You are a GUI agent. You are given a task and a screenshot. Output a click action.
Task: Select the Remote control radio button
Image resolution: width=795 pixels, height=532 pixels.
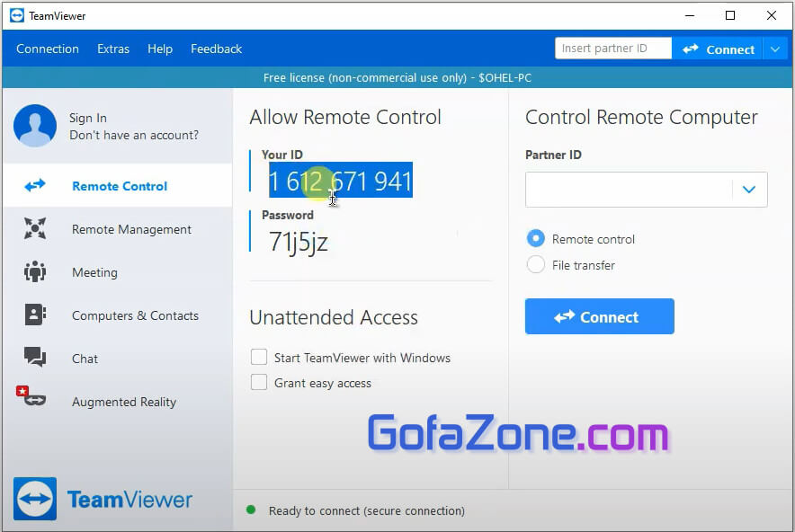point(535,239)
